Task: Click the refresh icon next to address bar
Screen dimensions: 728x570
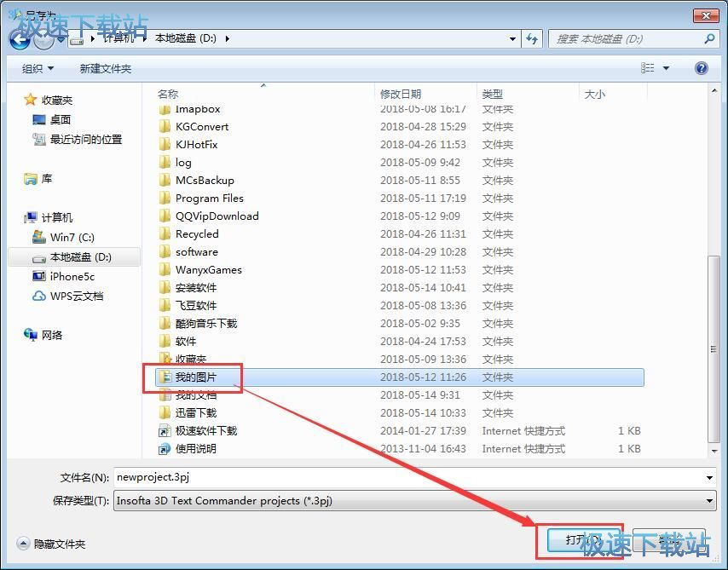Action: tap(532, 38)
